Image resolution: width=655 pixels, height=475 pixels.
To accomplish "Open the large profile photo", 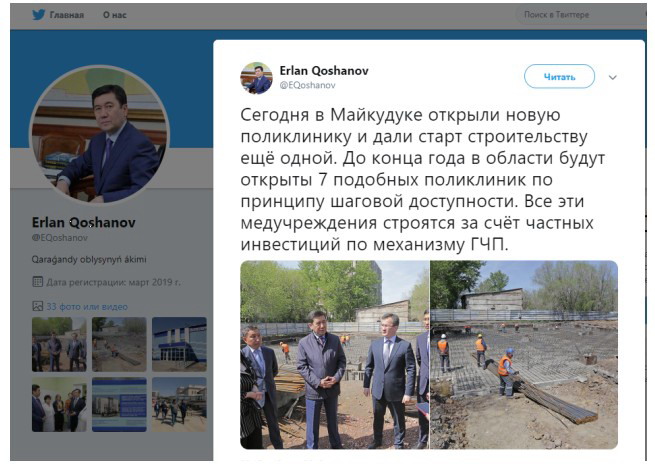I will click(99, 135).
